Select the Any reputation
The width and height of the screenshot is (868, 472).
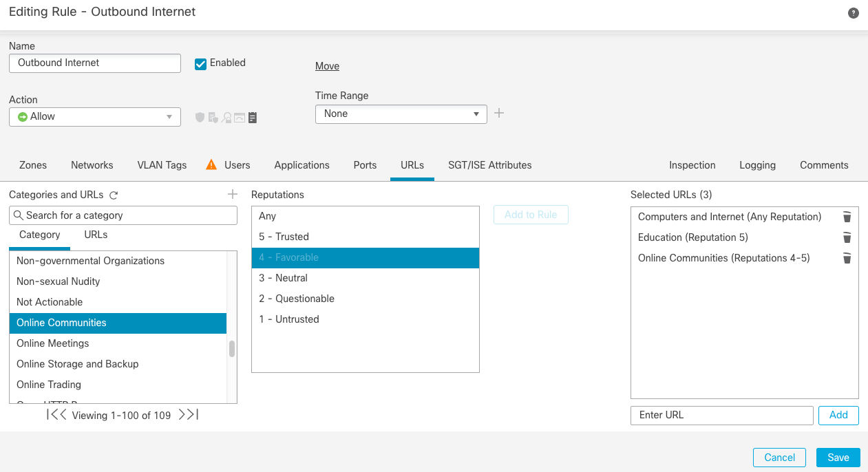[366, 216]
